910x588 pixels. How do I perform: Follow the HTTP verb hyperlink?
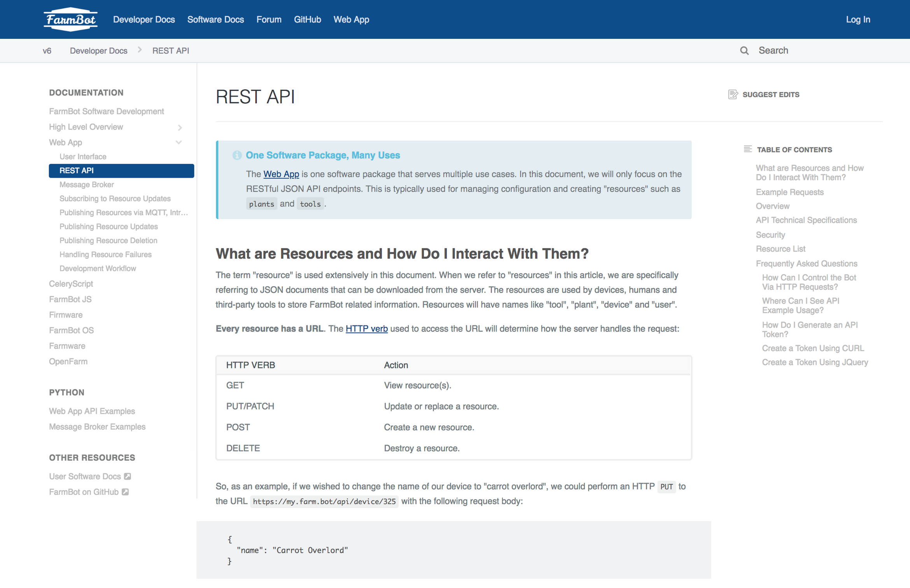pos(366,328)
